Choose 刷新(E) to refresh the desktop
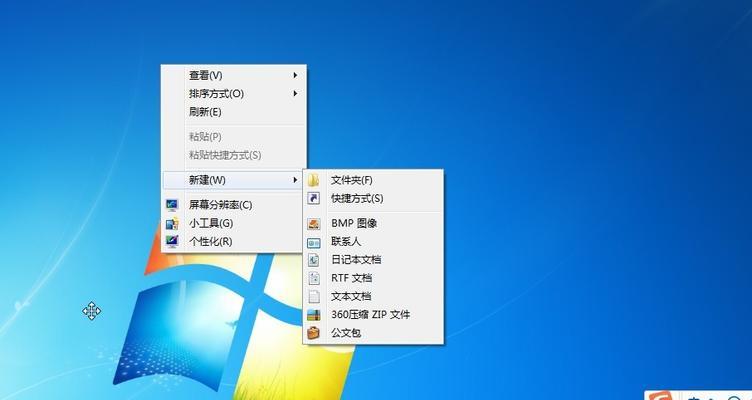The width and height of the screenshot is (752, 400). 234,112
